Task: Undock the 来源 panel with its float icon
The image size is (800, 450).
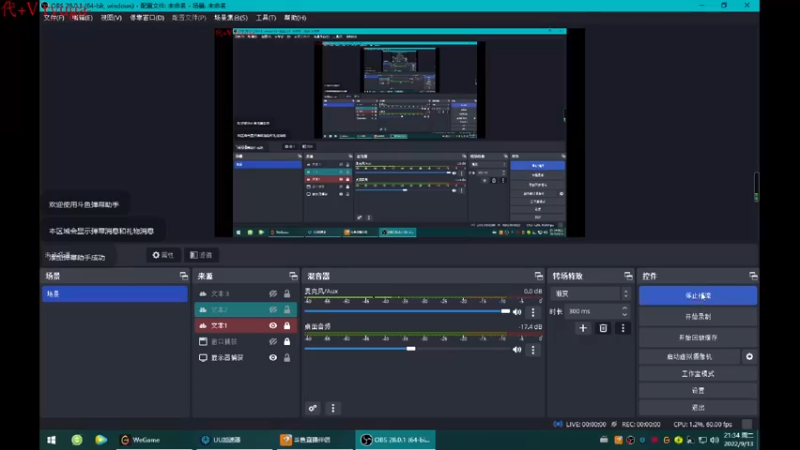Action: pyautogui.click(x=293, y=276)
